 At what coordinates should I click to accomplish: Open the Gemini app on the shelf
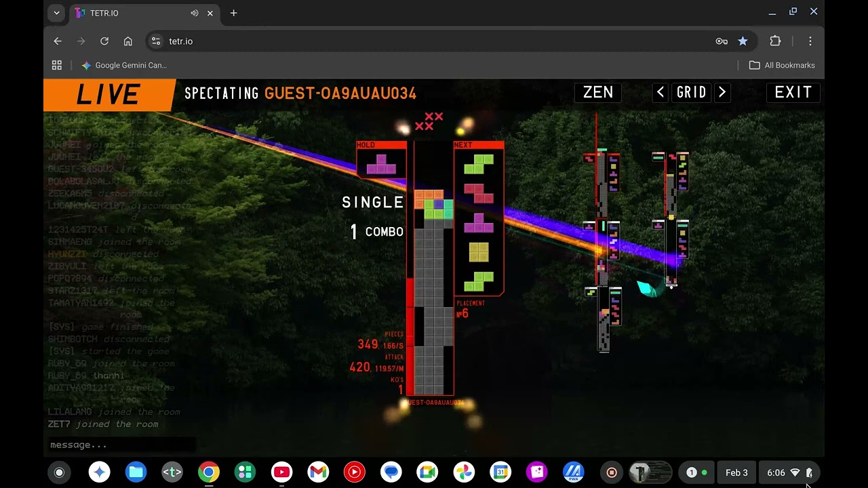click(x=100, y=472)
